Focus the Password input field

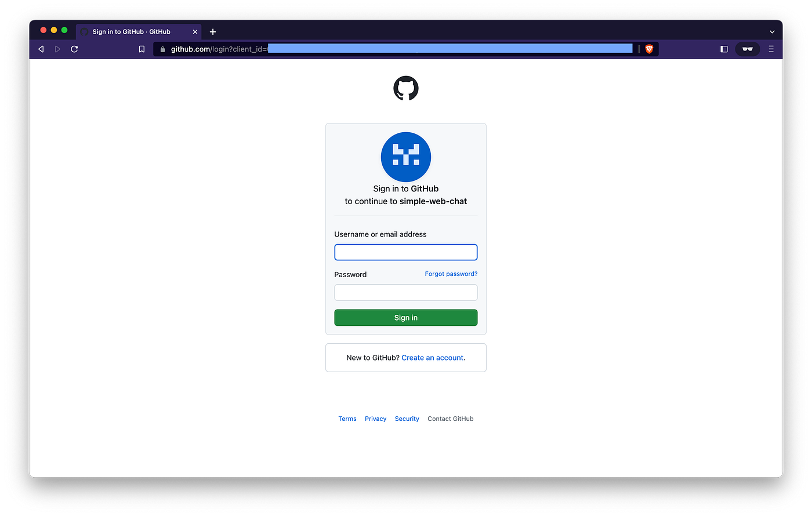click(406, 292)
